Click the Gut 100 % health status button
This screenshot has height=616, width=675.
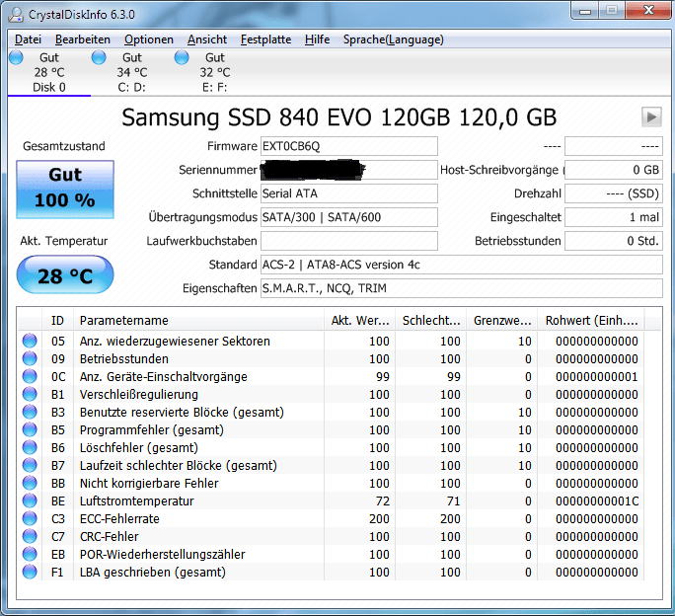tap(65, 190)
